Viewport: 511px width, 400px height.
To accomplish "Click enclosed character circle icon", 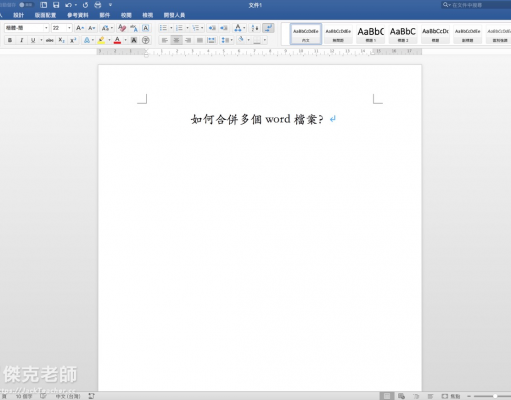I will pos(146,40).
